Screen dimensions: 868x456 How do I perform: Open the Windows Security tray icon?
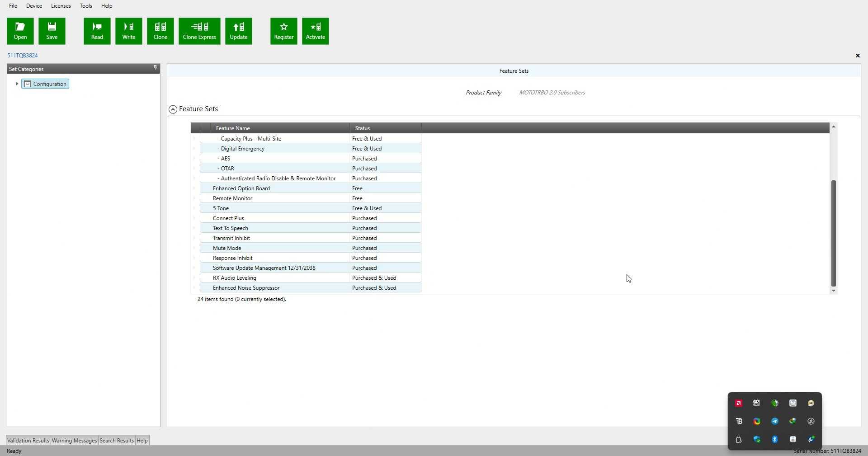[x=757, y=439]
